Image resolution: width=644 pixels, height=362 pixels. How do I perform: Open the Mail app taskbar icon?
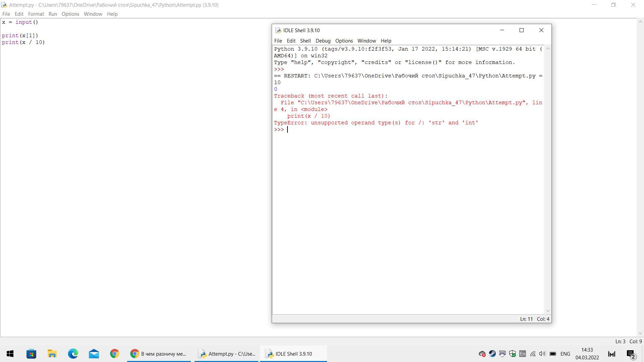coord(94,354)
